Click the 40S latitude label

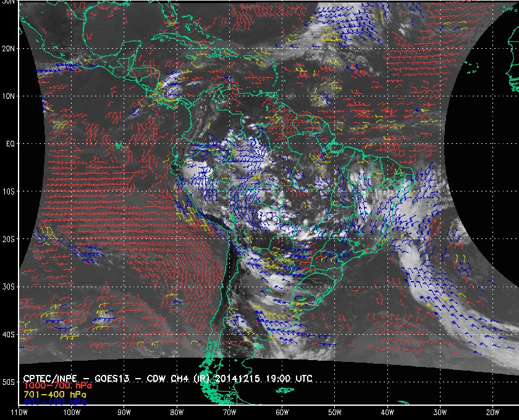point(8,334)
